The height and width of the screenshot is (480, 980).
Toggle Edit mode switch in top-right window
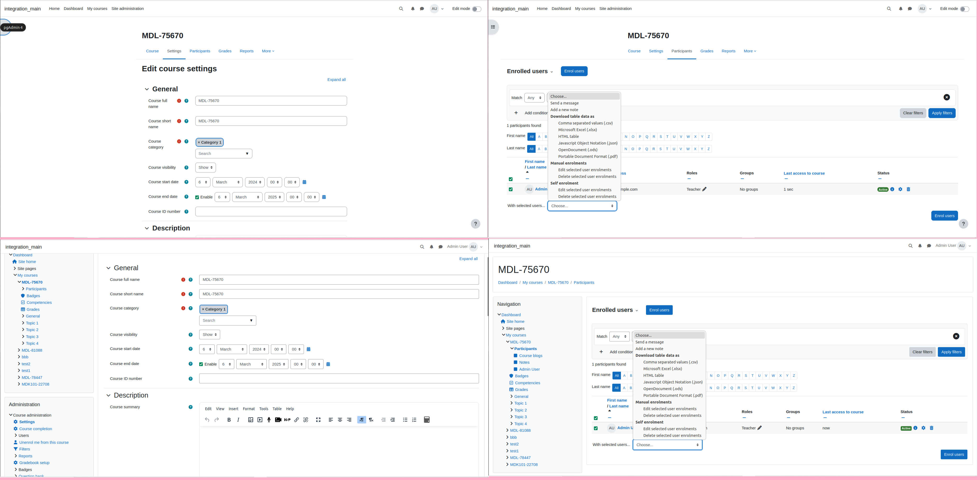[x=964, y=9]
